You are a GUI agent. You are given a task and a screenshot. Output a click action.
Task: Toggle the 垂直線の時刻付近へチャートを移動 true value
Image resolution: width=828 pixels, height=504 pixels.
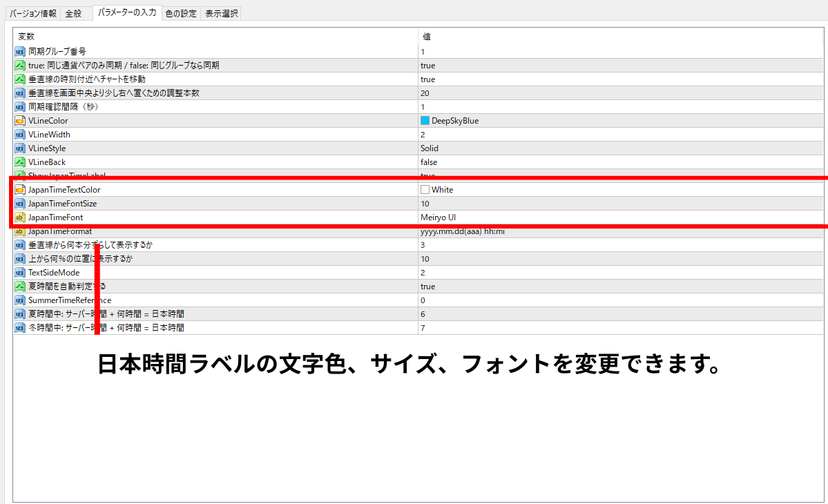[x=427, y=79]
